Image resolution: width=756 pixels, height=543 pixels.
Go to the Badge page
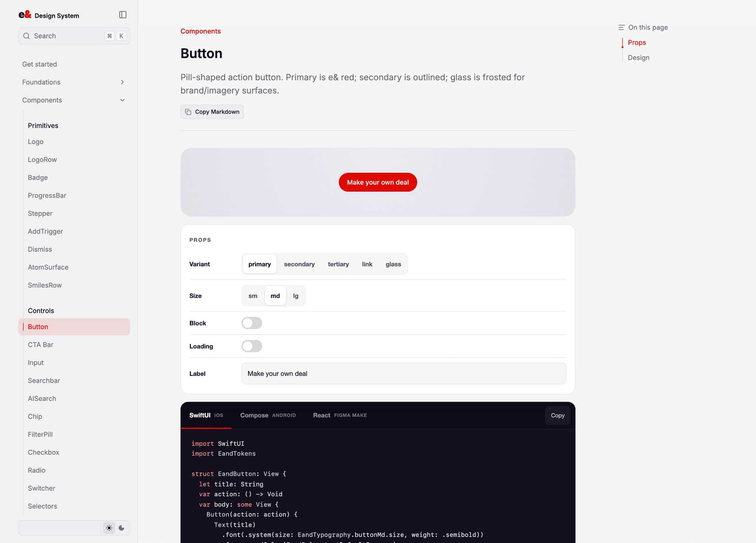[74, 177]
